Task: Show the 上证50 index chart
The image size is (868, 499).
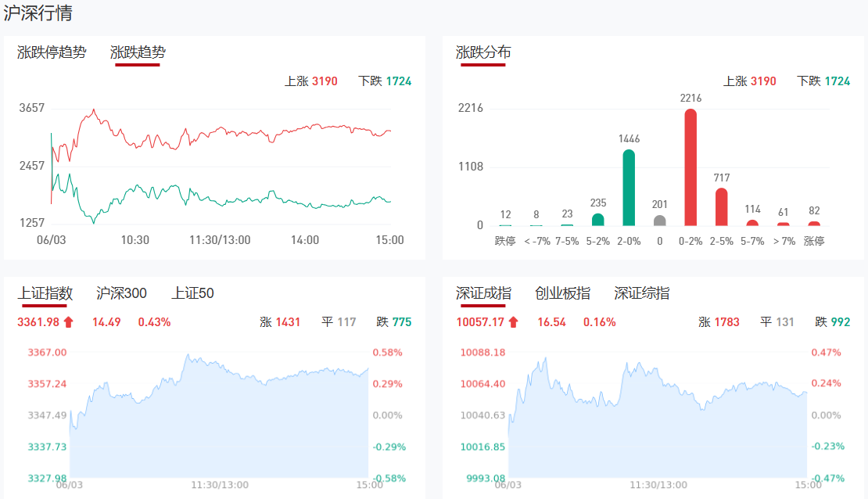Action: click(x=192, y=293)
